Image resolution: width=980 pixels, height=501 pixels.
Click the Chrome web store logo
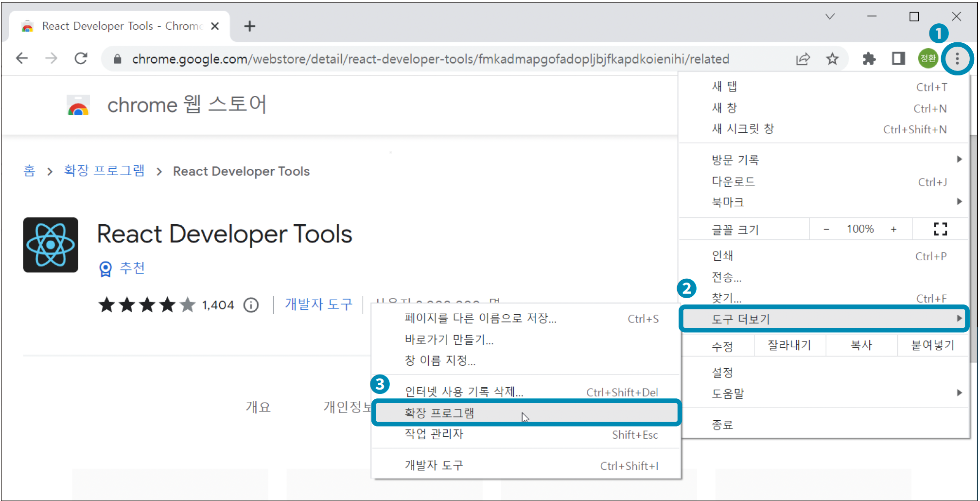pyautogui.click(x=78, y=105)
